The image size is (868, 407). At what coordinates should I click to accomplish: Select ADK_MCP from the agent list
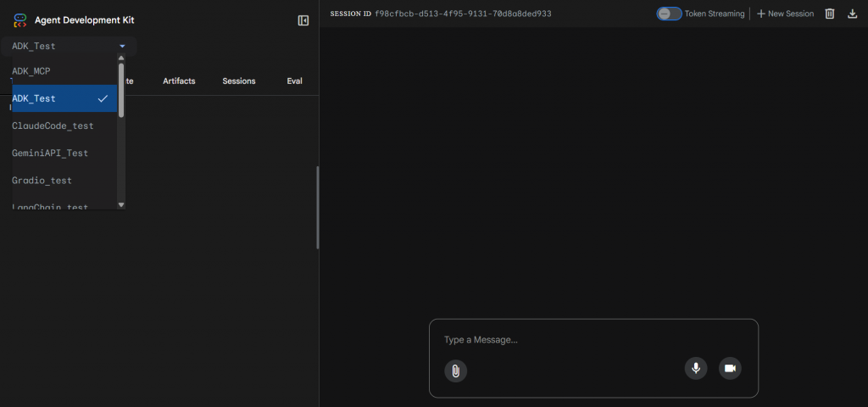64,71
